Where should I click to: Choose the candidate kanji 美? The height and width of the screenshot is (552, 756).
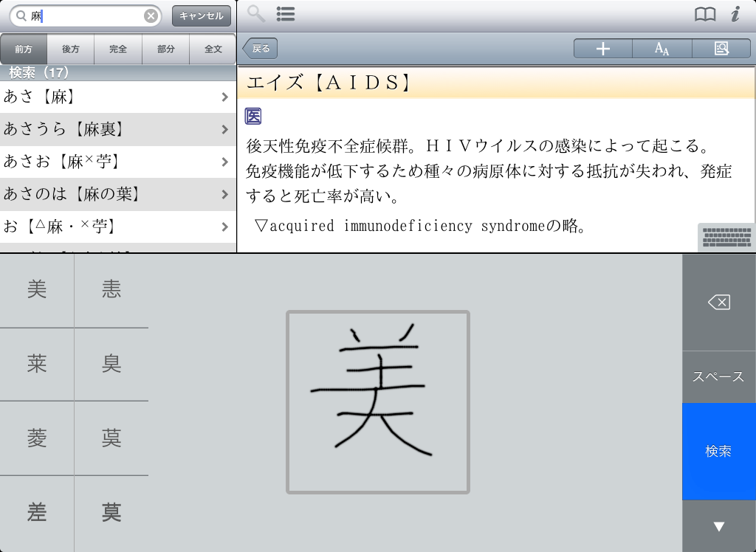pyautogui.click(x=37, y=290)
